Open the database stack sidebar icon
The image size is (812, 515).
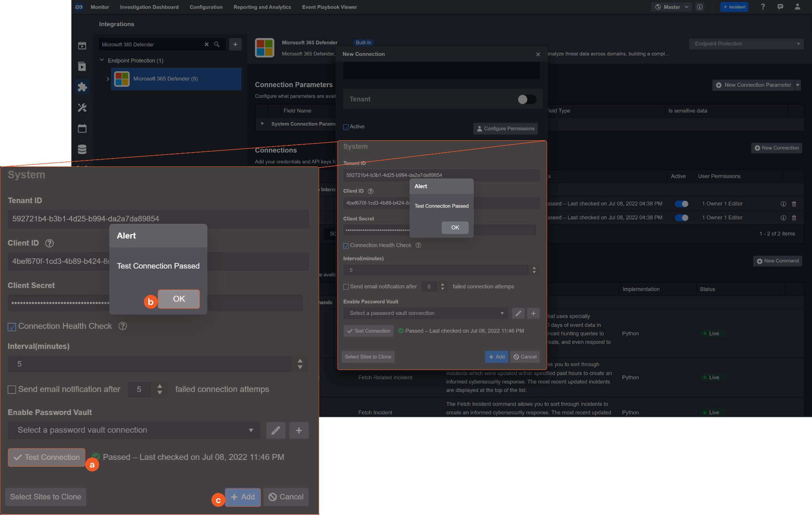pyautogui.click(x=82, y=149)
